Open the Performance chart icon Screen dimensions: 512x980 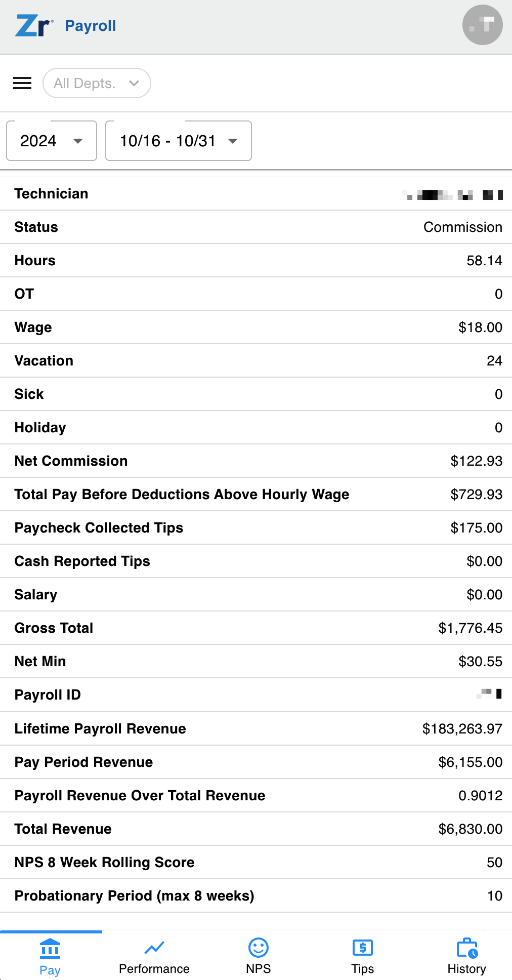click(x=154, y=948)
